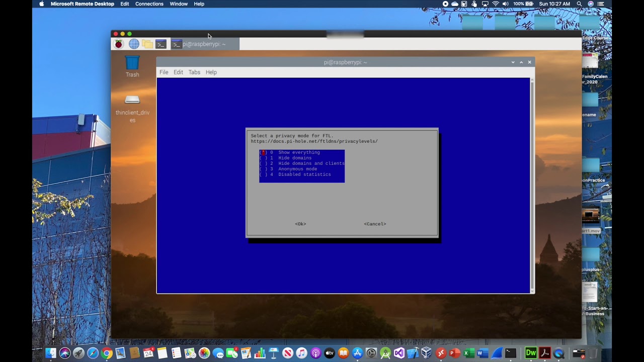Launch the terminal icon in Pi taskbar
The width and height of the screenshot is (644, 362).
(160, 44)
